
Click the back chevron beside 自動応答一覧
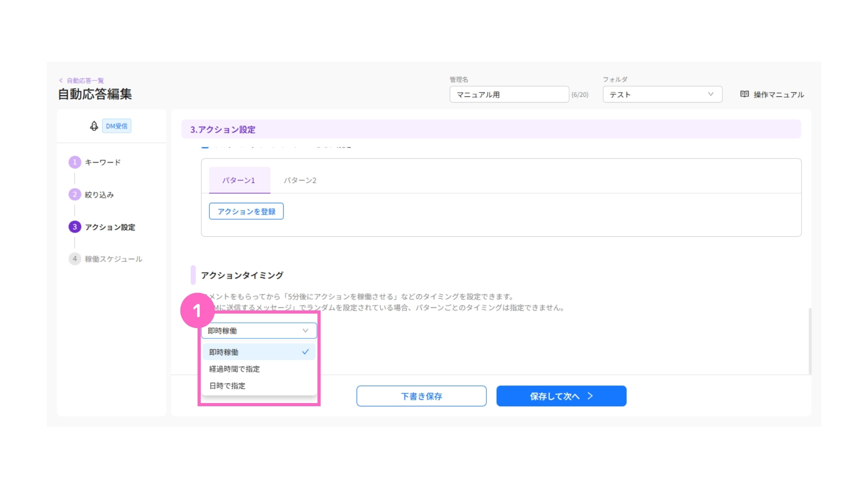(x=61, y=80)
